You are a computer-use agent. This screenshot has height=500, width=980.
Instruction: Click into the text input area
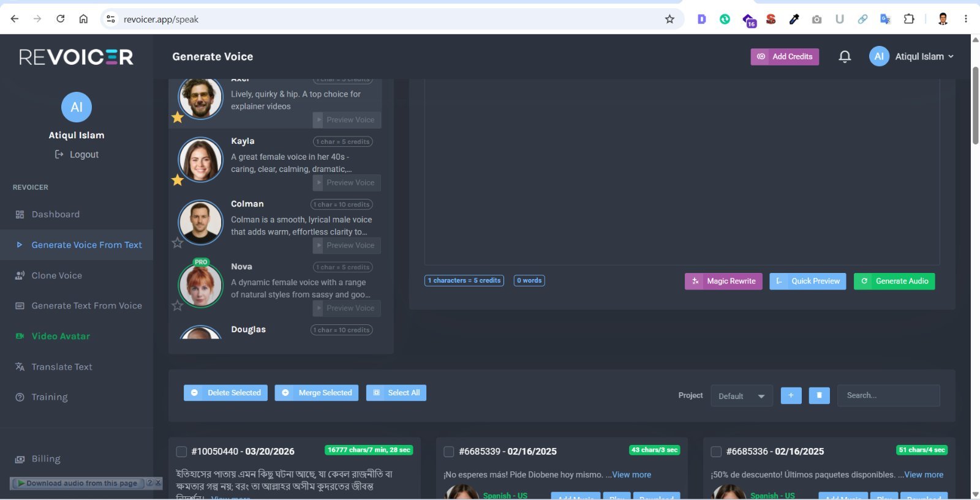click(x=682, y=171)
